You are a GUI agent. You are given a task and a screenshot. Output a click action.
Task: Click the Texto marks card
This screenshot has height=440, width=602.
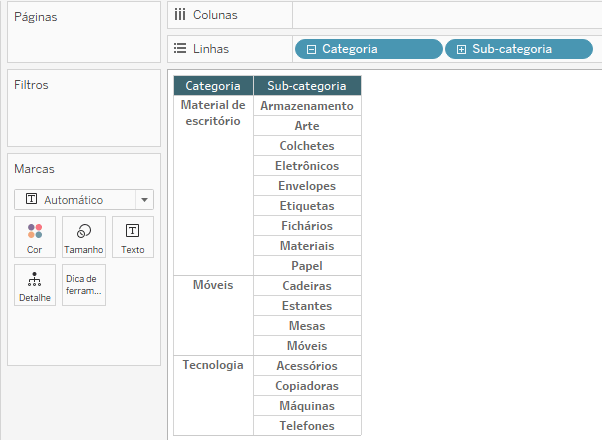pyautogui.click(x=132, y=237)
